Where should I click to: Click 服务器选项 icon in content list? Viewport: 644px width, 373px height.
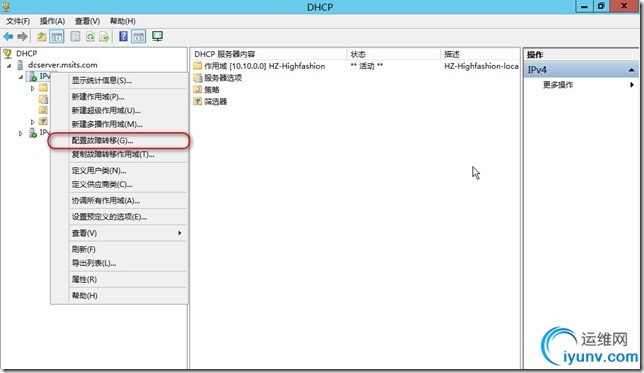198,78
